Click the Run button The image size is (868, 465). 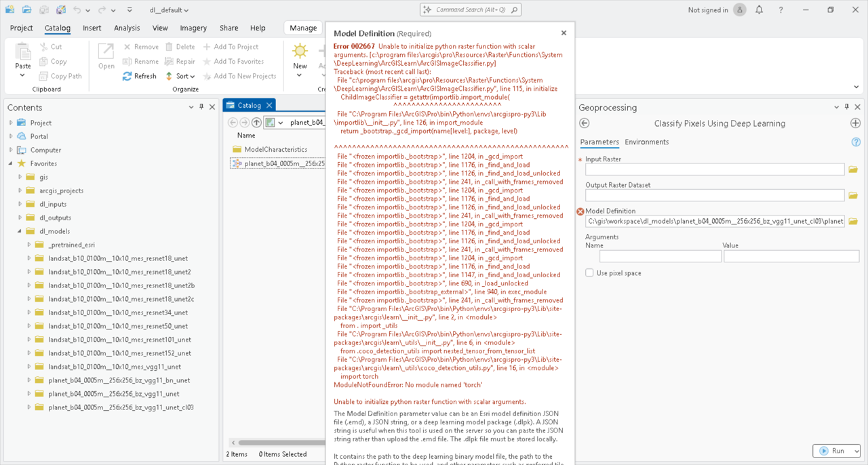[832, 451]
